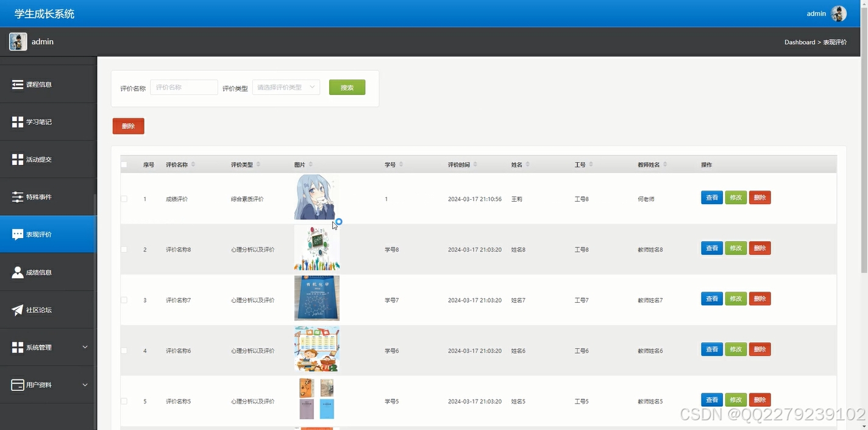Screen dimensions: 868x430
Task: Click the green 搜索 button
Action: (x=346, y=87)
